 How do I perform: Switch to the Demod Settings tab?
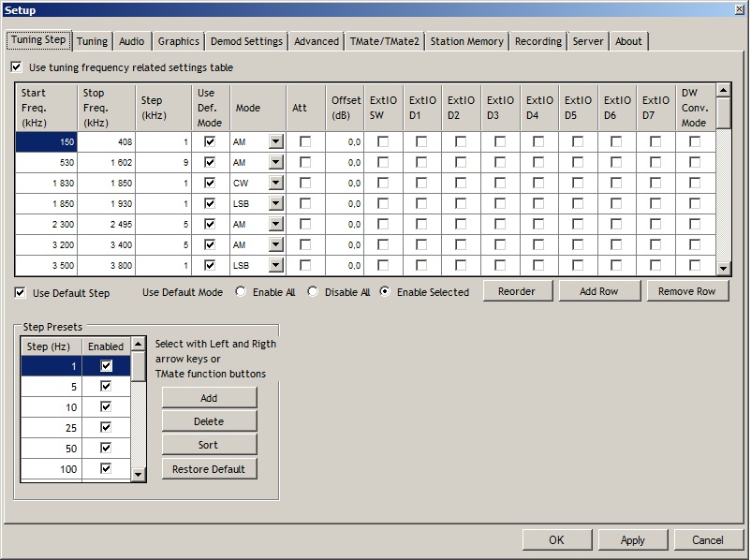coord(246,41)
